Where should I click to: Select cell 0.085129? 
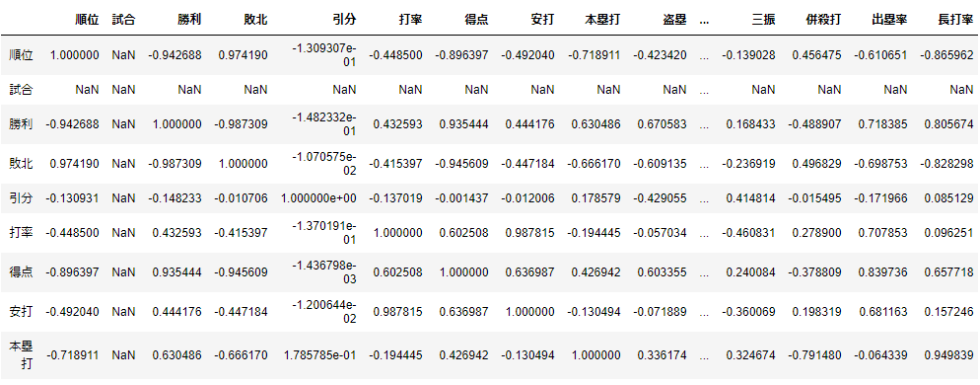point(948,197)
